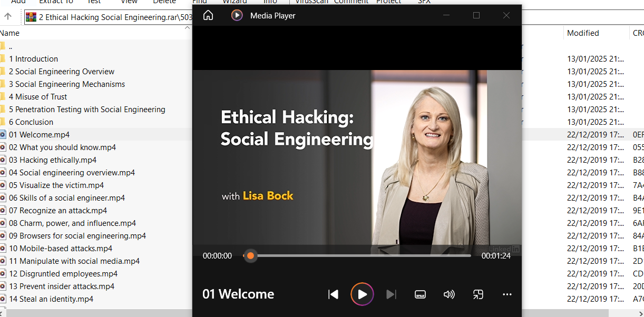The image size is (644, 317).
Task: Maximize the Media Player window
Action: pos(476,15)
